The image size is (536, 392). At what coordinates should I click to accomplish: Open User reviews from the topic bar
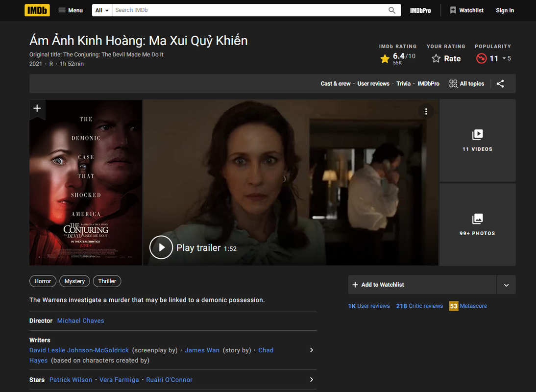point(373,84)
